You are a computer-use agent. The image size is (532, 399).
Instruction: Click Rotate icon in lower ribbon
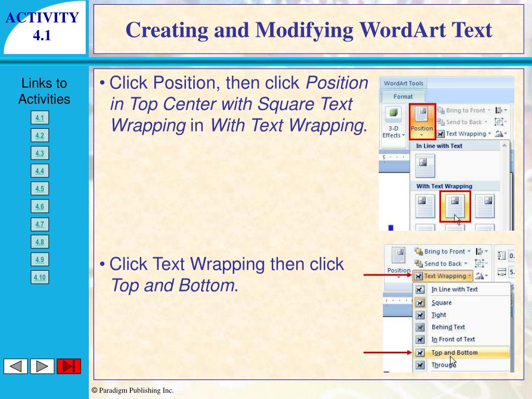482,276
